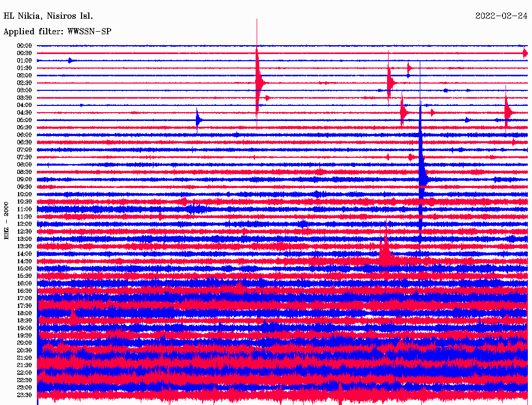Click the 15:00 time label
The image size is (532, 405).
(x=24, y=268)
